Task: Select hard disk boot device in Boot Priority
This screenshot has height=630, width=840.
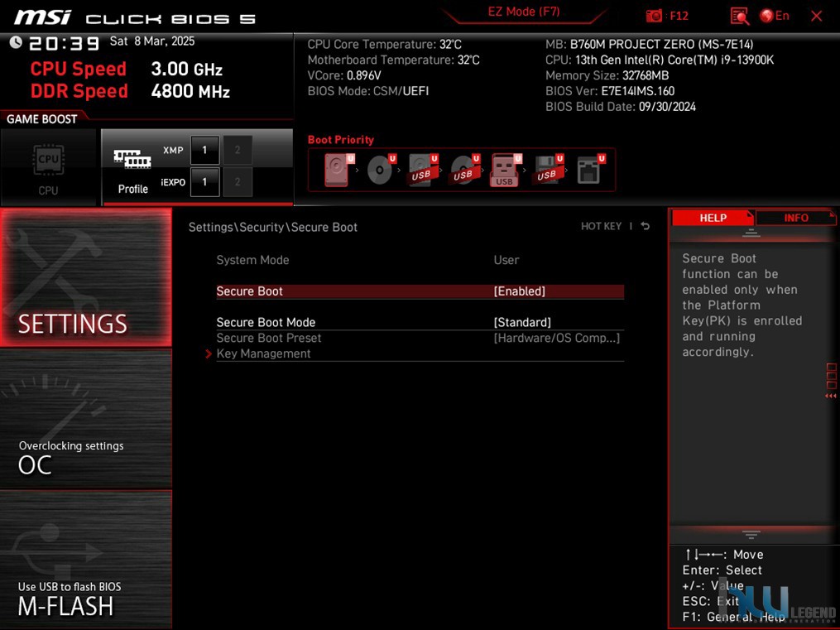Action: click(x=338, y=170)
